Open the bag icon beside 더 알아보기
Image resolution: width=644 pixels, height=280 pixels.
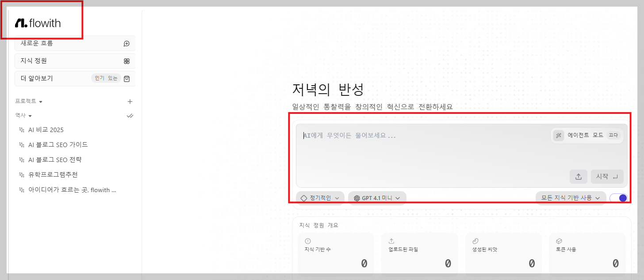pos(126,78)
